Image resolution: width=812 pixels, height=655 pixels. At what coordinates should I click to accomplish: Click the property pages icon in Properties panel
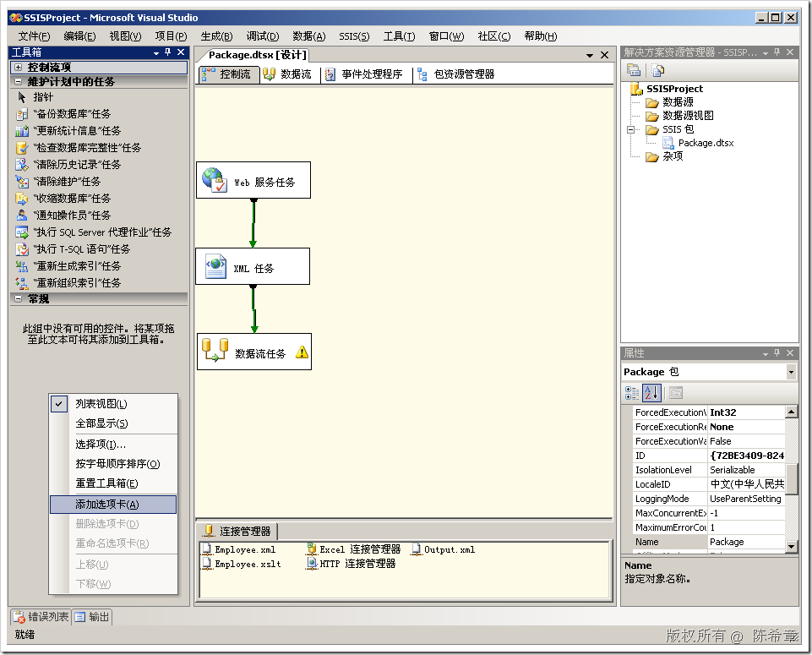pyautogui.click(x=676, y=393)
